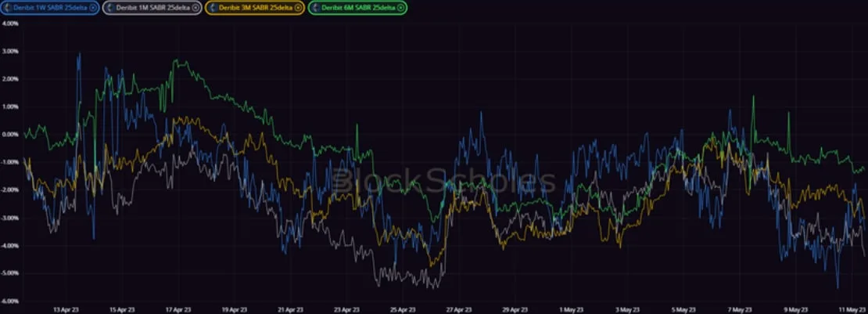Click the 4.00% y-axis label
Screen dimensions: 868x314
click(x=10, y=23)
